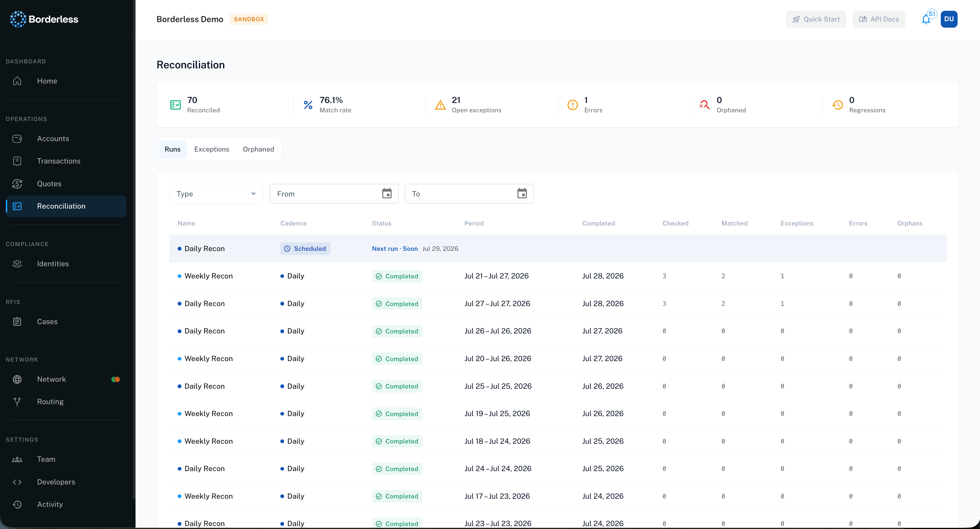
Task: Open the DU user avatar menu
Action: tap(949, 19)
